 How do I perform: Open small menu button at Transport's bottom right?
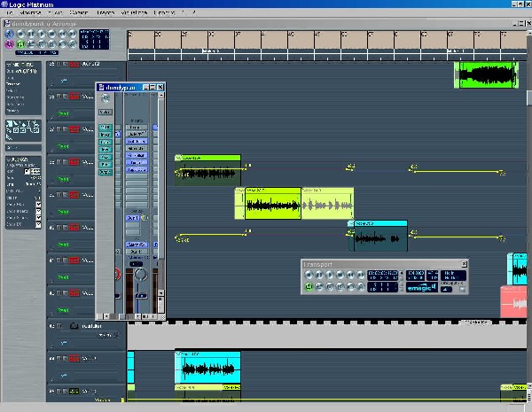[463, 290]
